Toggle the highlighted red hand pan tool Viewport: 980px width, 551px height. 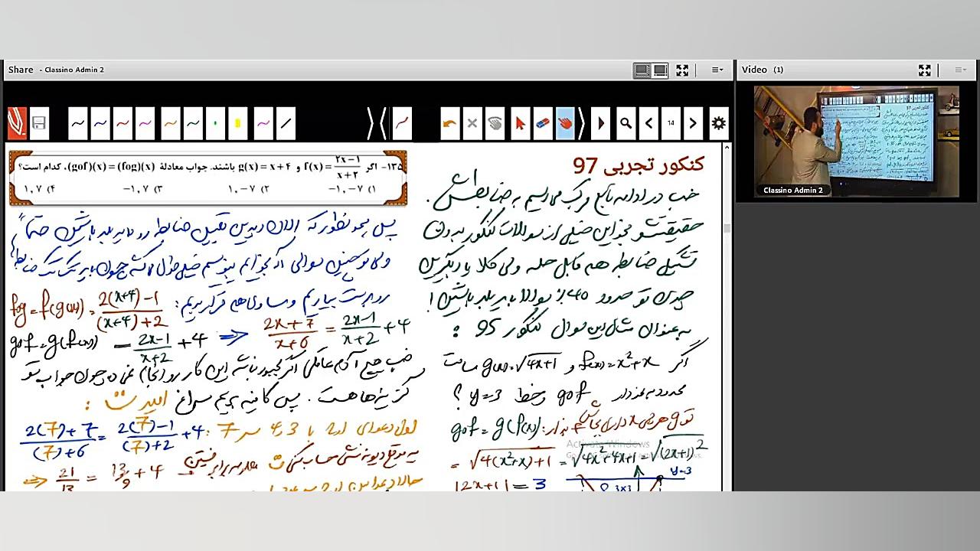(565, 123)
